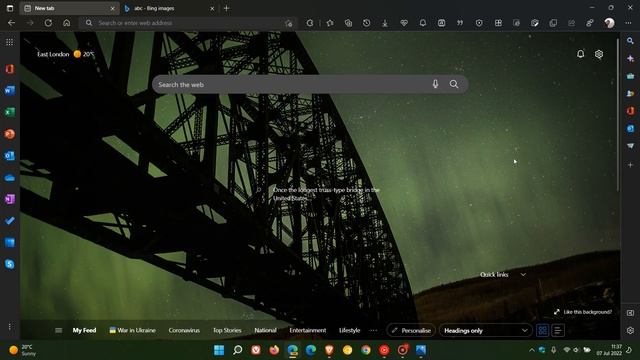Open the feed notifications bell on the page
The height and width of the screenshot is (360, 640).
coord(580,54)
